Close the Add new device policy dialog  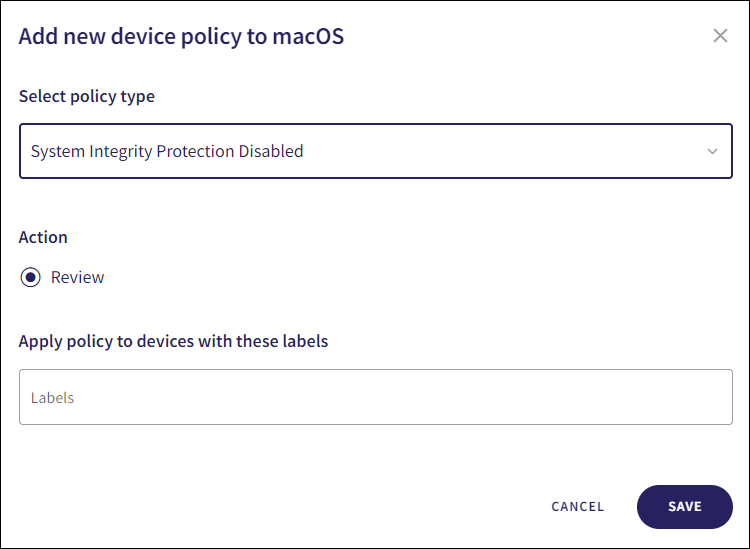(720, 36)
